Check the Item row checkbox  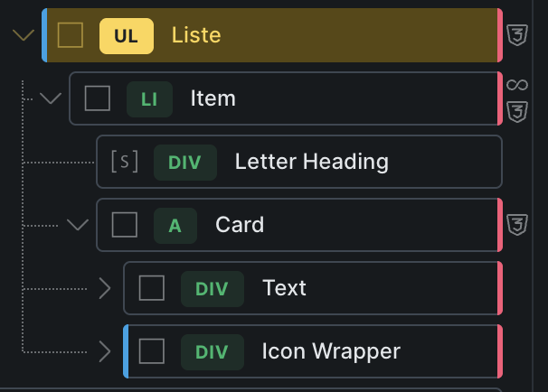click(98, 98)
